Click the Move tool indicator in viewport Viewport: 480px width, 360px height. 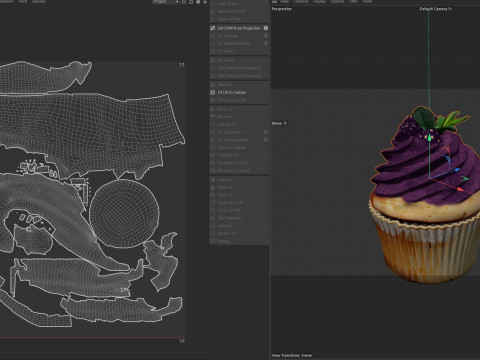pos(279,123)
